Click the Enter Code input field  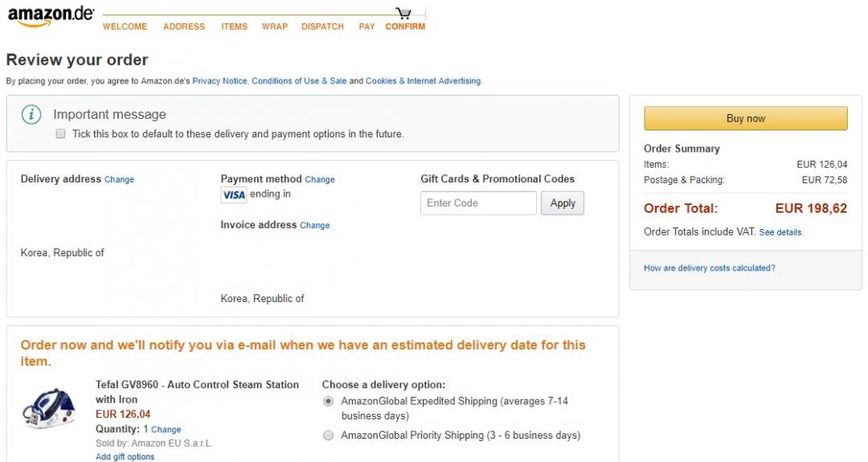point(478,203)
